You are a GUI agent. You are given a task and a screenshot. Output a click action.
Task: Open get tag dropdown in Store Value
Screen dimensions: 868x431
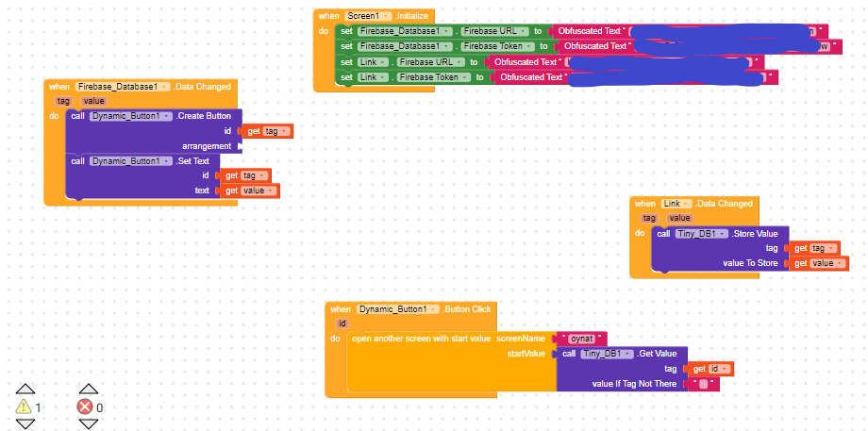824,248
